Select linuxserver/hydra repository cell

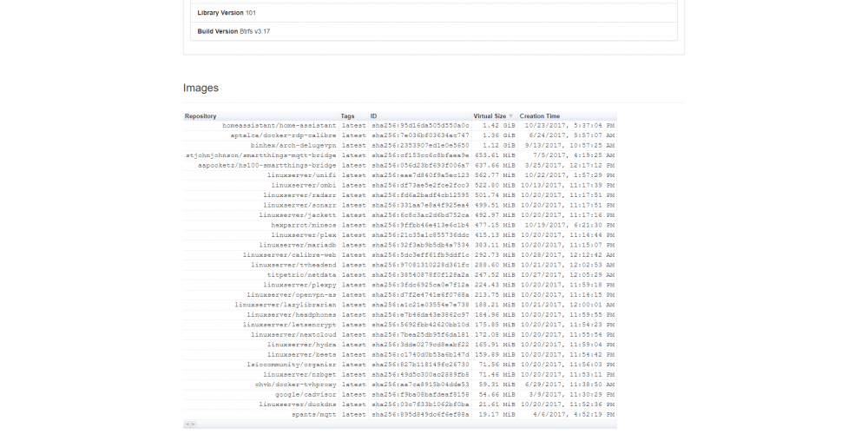pos(302,345)
